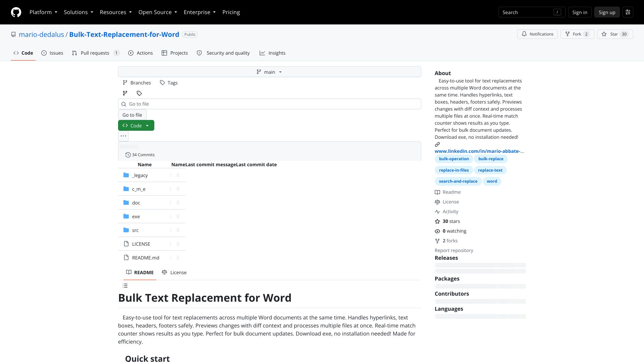
Task: Select the Code tab
Action: [x=23, y=53]
